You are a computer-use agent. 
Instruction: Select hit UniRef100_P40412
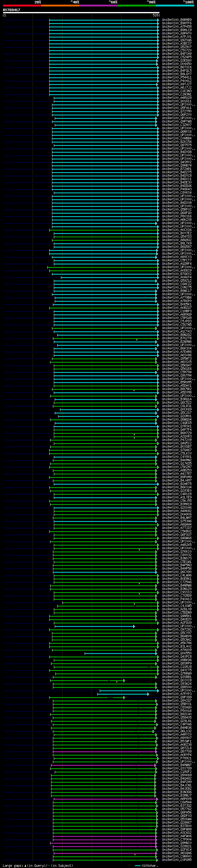[x=177, y=81]
